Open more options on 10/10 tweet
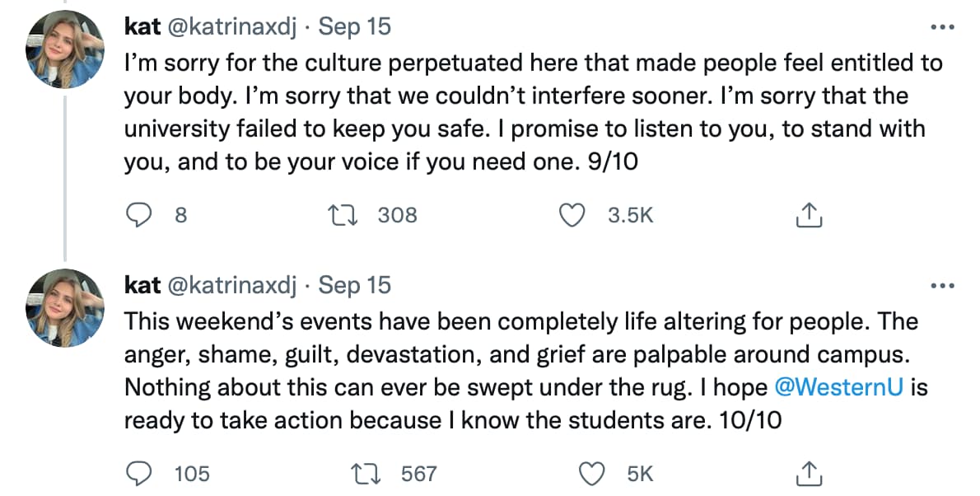Viewport: 980px width, 496px height. click(940, 285)
